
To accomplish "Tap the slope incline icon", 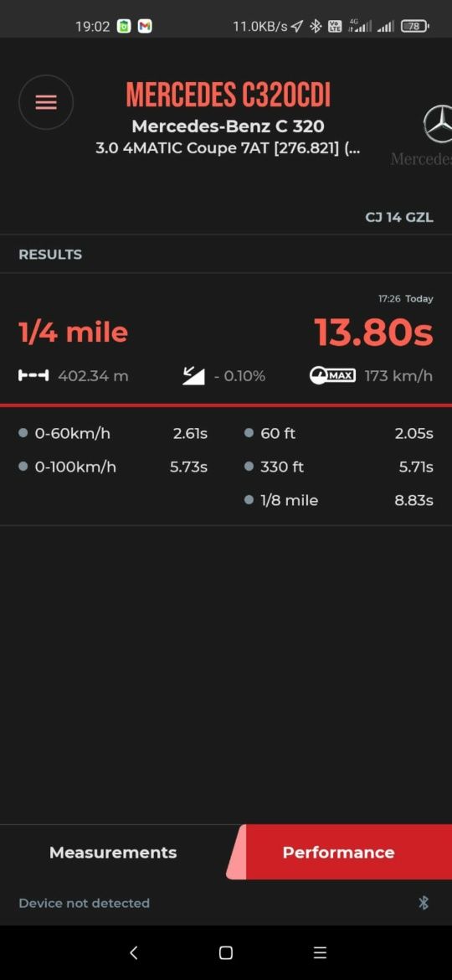I will [x=193, y=375].
